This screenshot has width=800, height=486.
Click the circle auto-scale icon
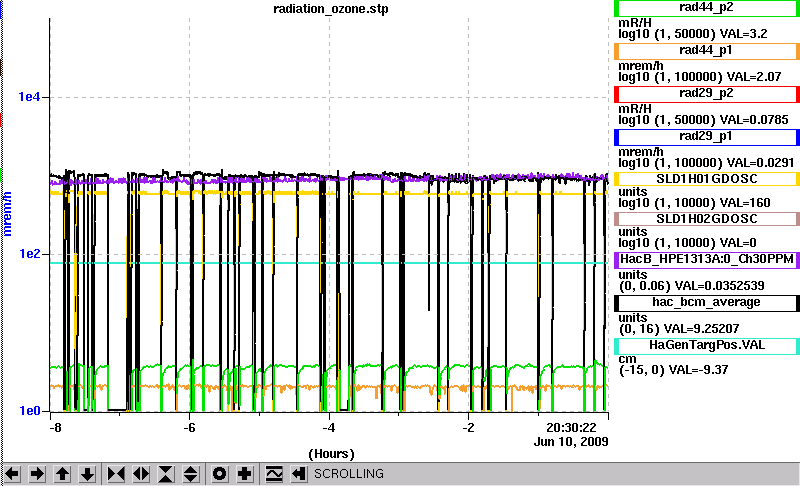click(219, 474)
